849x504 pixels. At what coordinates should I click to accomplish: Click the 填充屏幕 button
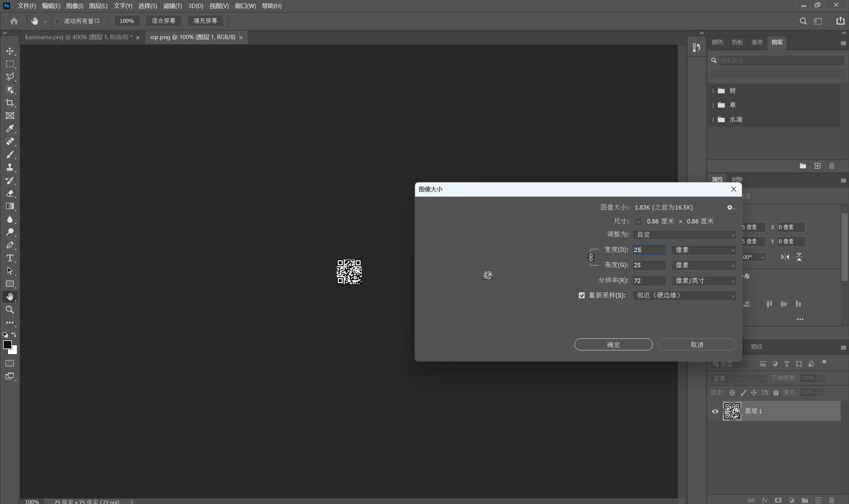tap(205, 21)
